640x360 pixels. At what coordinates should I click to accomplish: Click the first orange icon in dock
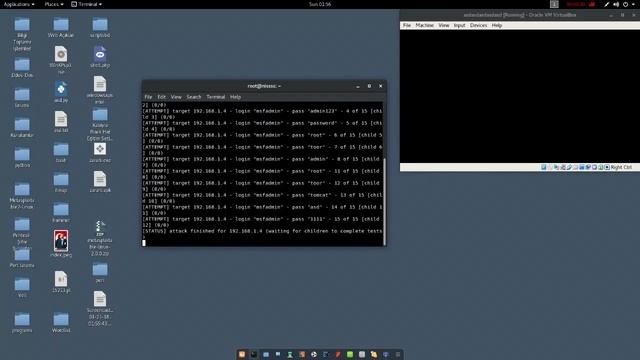tap(242, 354)
